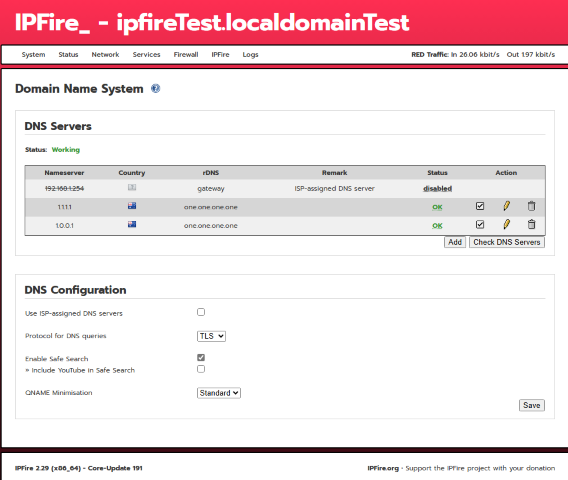Viewport: 568px width, 480px height.
Task: Click the 1.1.1.1 nameserver cell
Action: 64,207
